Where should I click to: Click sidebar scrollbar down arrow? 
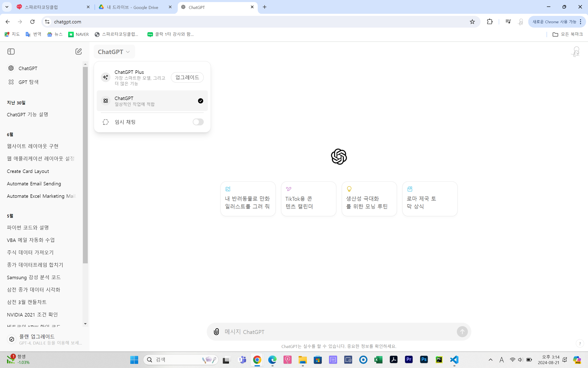85,324
